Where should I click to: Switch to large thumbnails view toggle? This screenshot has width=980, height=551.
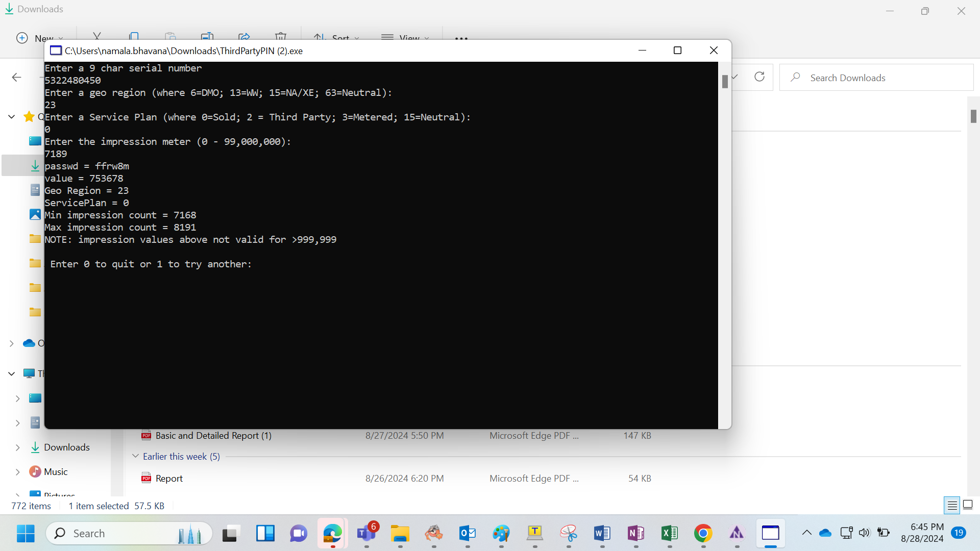tap(968, 506)
